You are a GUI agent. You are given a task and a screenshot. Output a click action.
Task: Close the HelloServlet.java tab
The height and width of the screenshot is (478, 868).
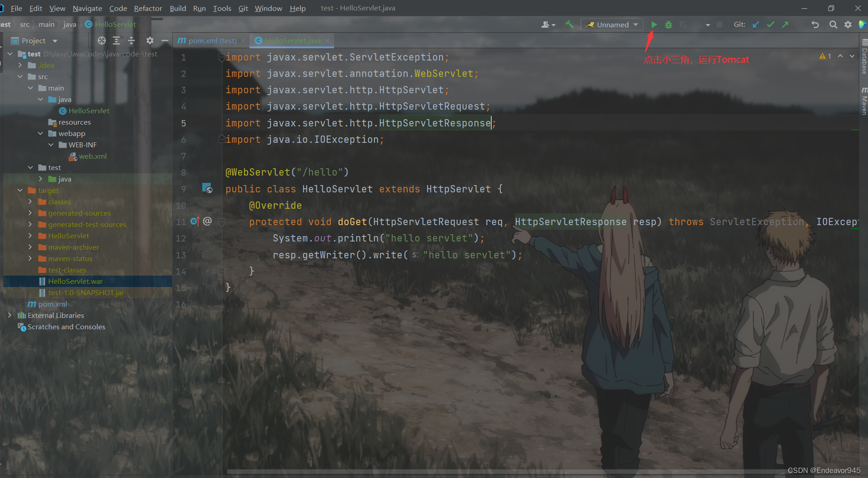click(x=327, y=40)
